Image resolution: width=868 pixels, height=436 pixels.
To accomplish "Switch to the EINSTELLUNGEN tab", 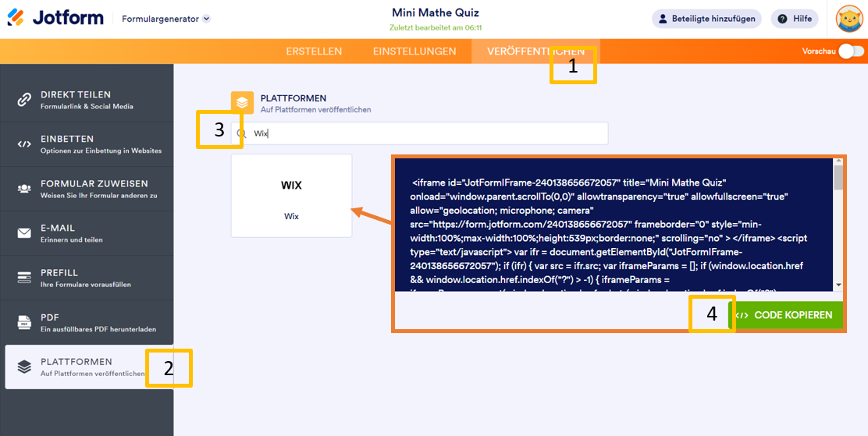I will pyautogui.click(x=414, y=51).
